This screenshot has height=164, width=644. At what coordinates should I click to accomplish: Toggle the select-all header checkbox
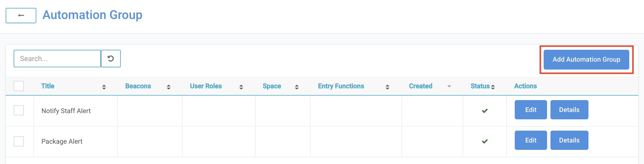pyautogui.click(x=19, y=86)
